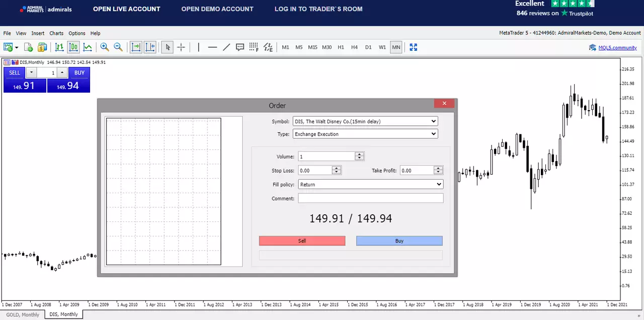The height and width of the screenshot is (320, 644).
Task: Click the Volume input field
Action: click(x=327, y=156)
